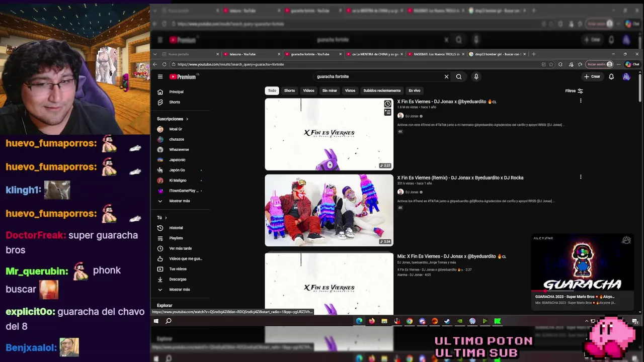Play the first X Fin Es Viernes thumbnail
This screenshot has height=362, width=644.
click(x=329, y=134)
